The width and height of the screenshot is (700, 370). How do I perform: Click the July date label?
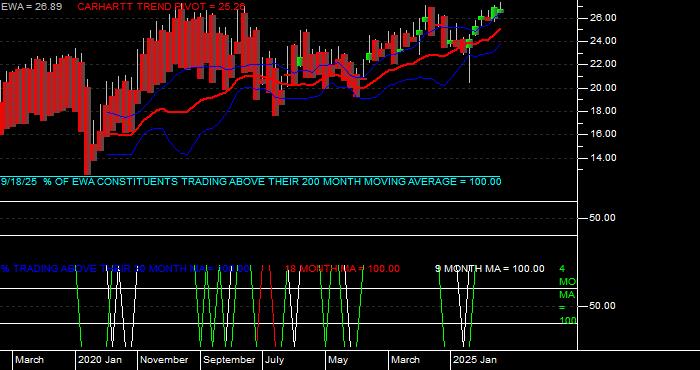[x=275, y=360]
